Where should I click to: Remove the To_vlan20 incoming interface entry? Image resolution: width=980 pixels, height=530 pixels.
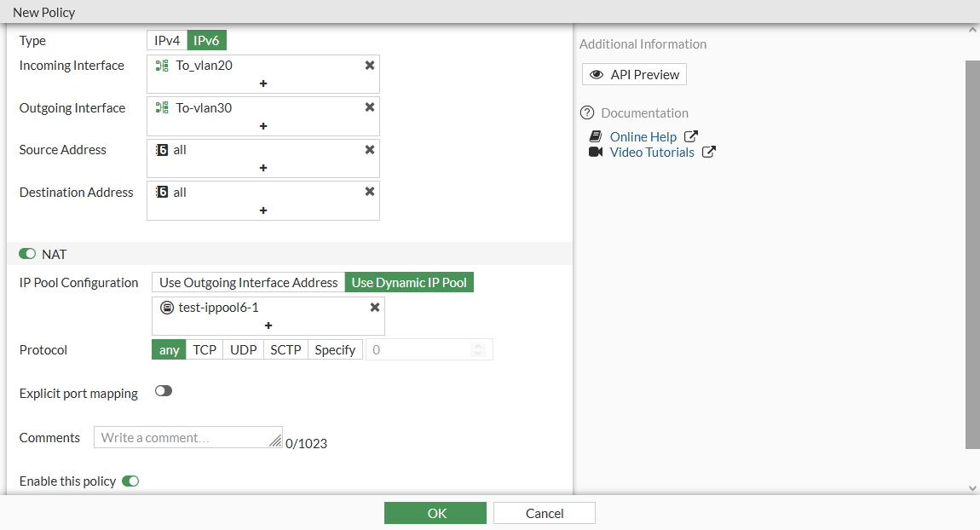click(x=369, y=64)
